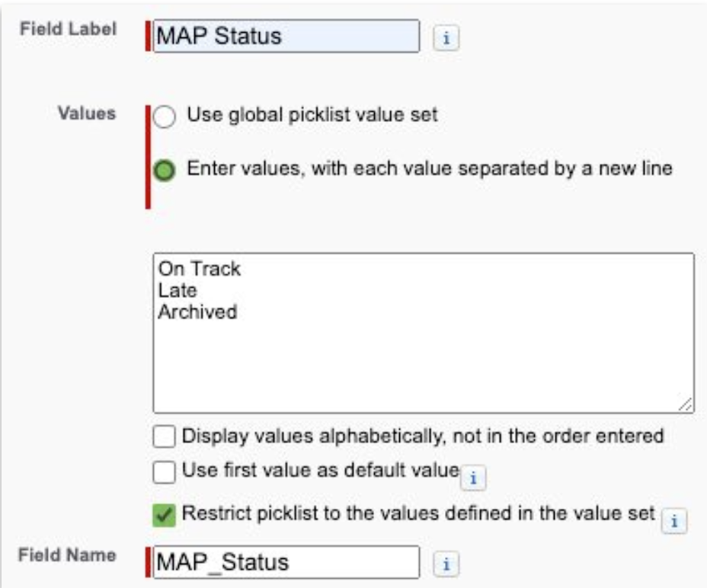The height and width of the screenshot is (588, 707).
Task: Select 'Enter values' radio option
Action: click(164, 171)
